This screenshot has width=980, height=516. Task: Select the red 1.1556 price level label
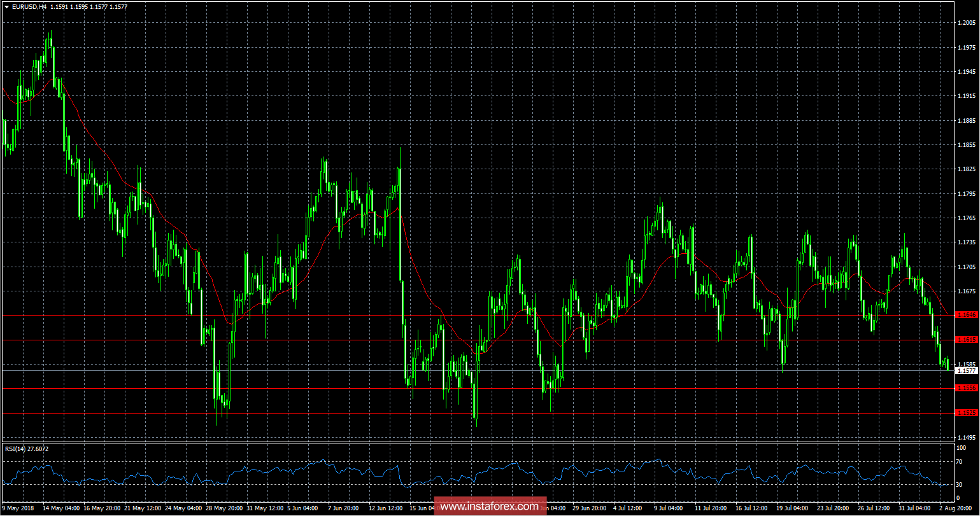(967, 388)
